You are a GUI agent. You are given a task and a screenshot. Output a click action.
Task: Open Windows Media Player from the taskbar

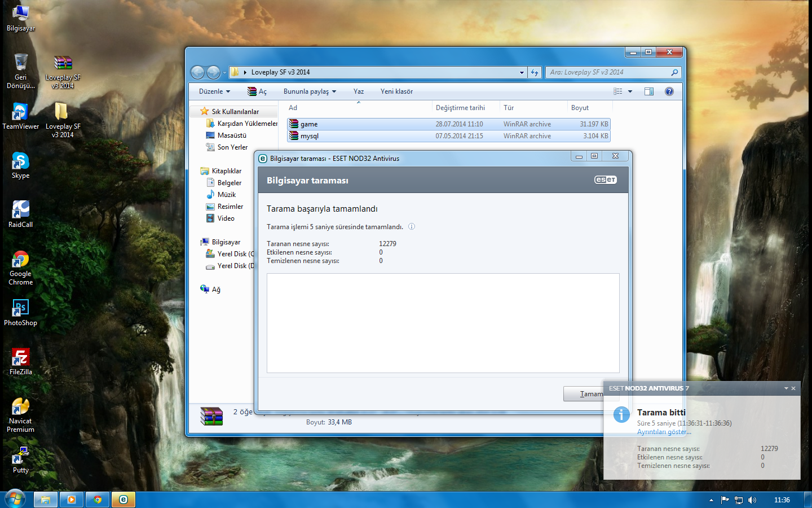tap(72, 500)
